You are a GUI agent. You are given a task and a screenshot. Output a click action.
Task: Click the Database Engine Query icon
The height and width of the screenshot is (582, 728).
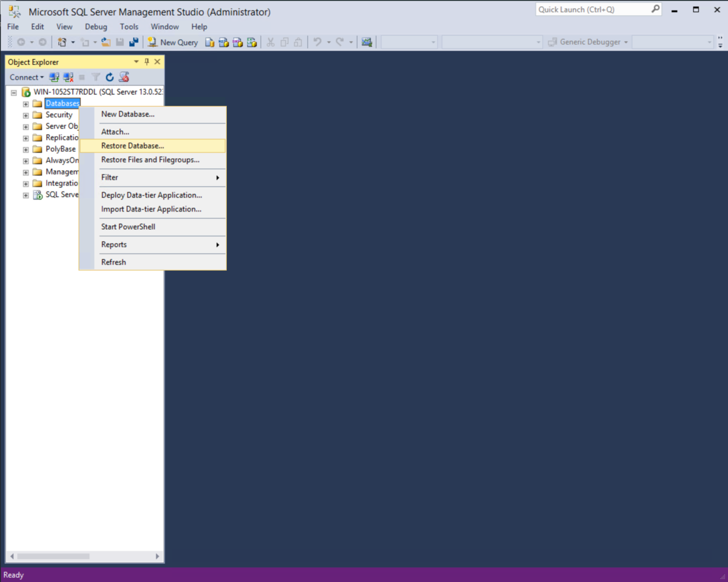pos(209,42)
